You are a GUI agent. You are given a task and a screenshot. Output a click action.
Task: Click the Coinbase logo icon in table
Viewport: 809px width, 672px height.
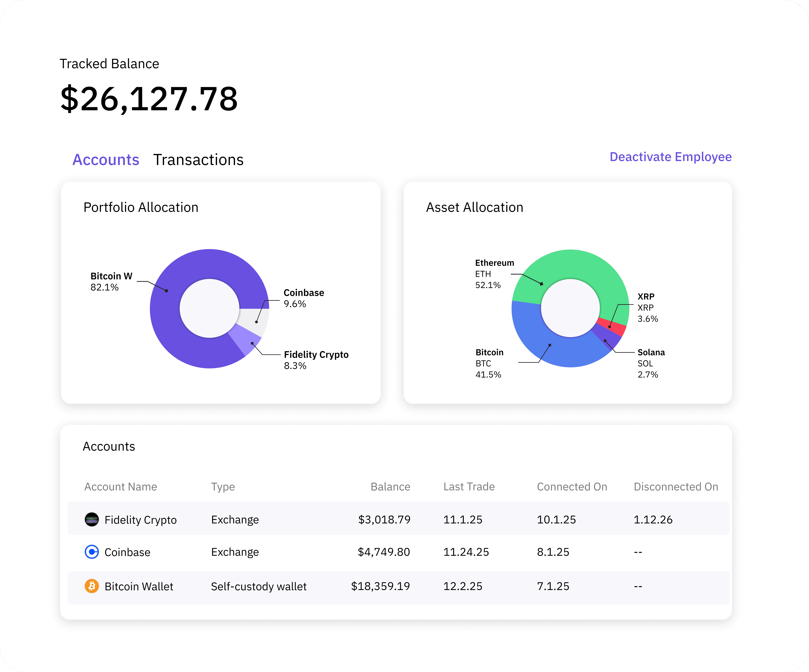92,552
